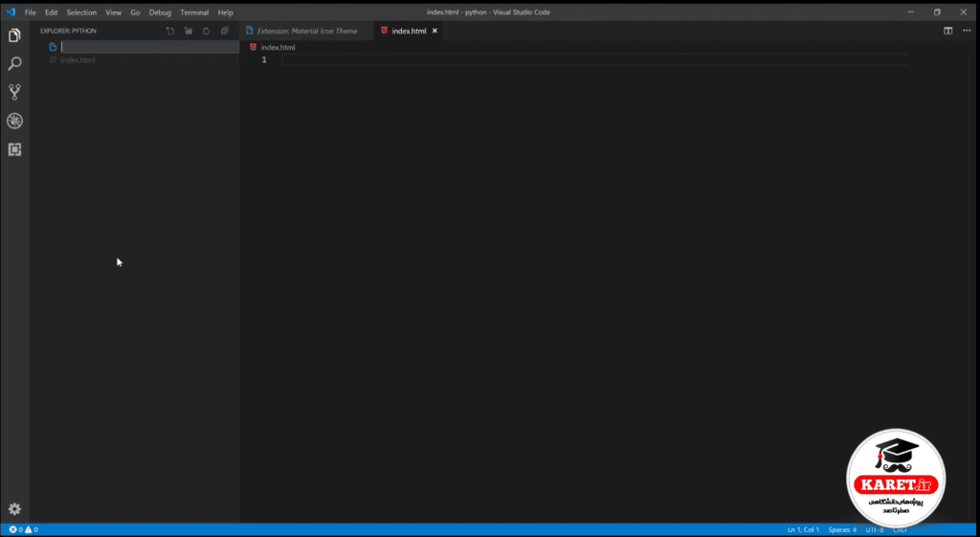Screen dimensions: 980x537
Task: Click the new file name input field
Action: click(149, 47)
